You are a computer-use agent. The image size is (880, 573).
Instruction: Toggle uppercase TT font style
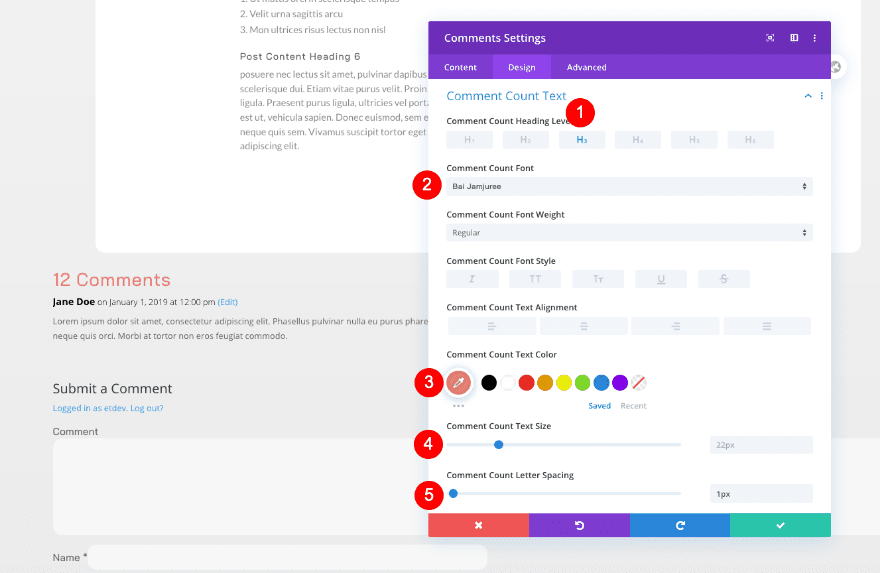coord(535,279)
